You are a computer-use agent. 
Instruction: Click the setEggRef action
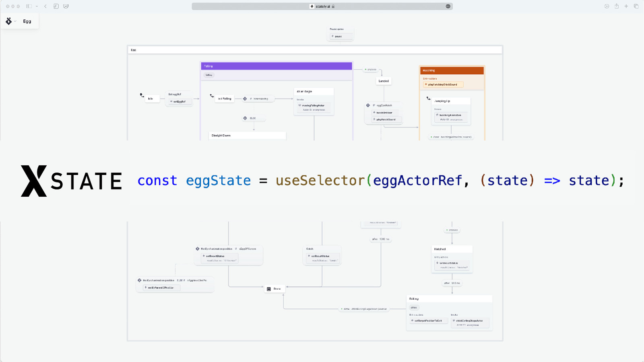click(180, 102)
